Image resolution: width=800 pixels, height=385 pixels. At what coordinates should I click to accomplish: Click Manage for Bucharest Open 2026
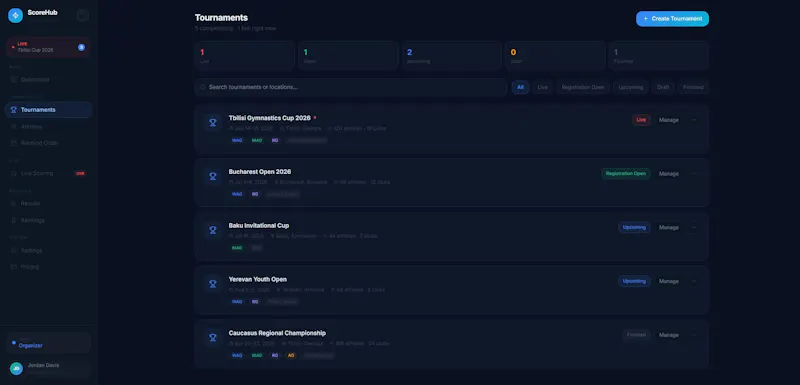(668, 173)
